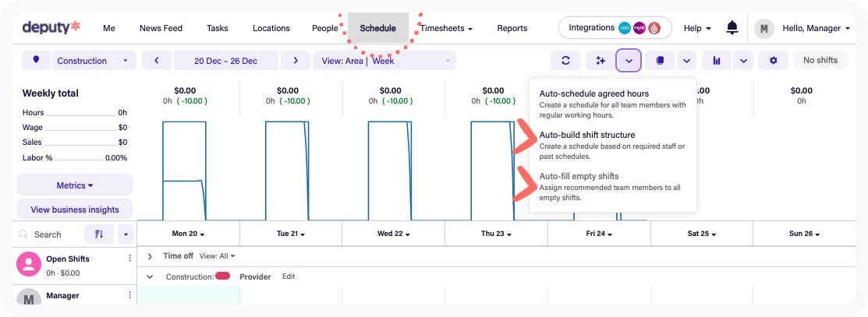
Task: Select Auto-build shift structure option
Action: (586, 135)
